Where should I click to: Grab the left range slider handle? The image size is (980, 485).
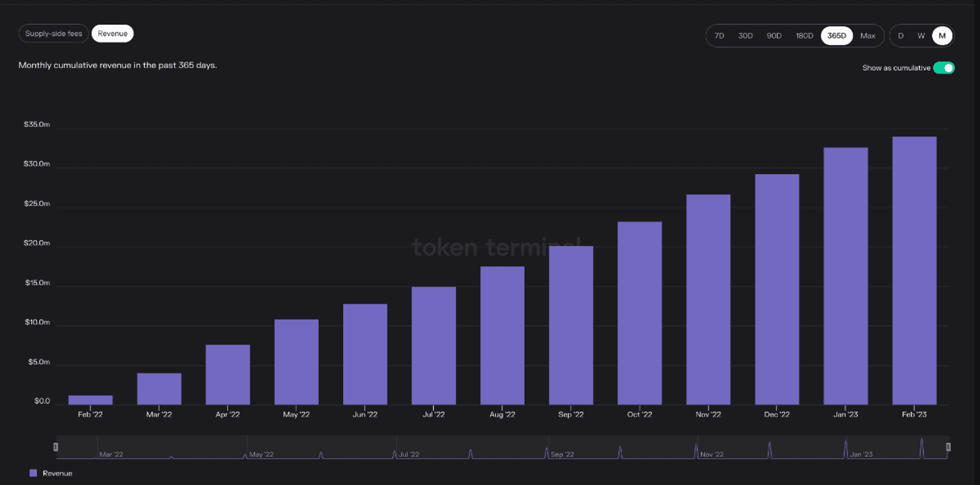[56, 447]
